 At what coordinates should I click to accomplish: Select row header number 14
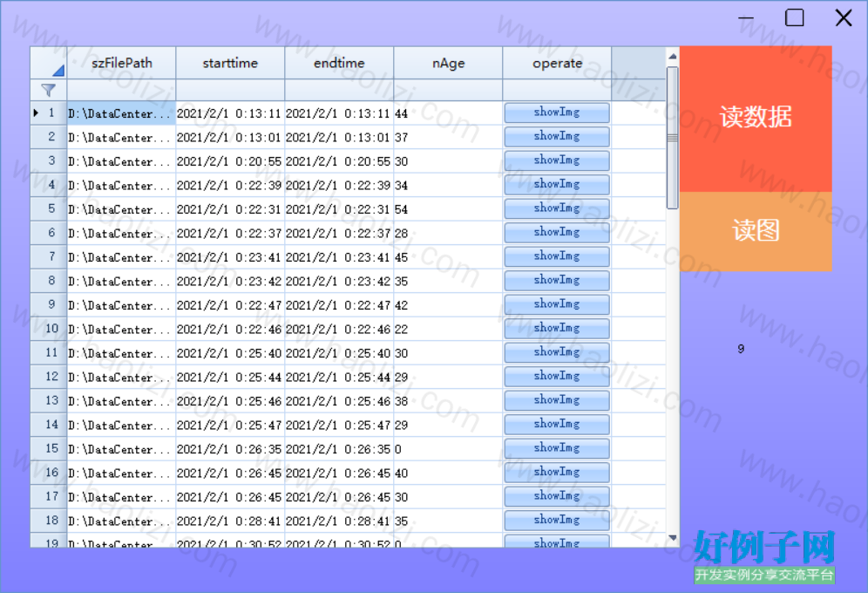click(x=49, y=425)
